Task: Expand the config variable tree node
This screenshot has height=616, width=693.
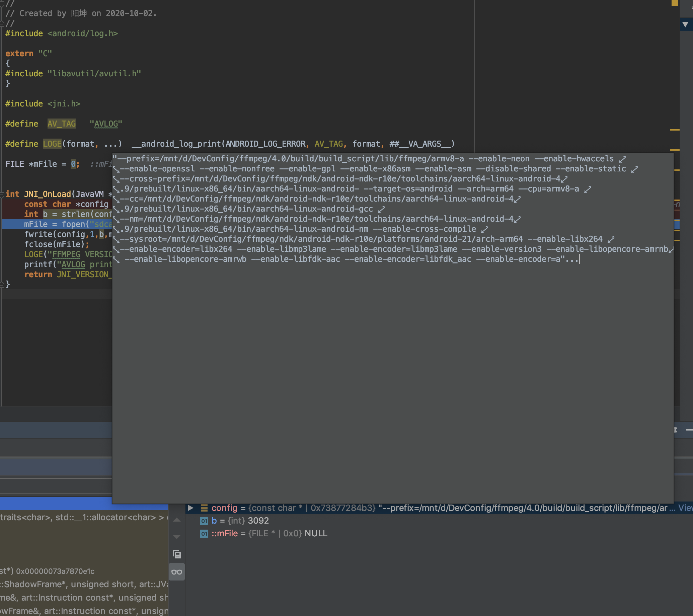Action: pos(191,508)
